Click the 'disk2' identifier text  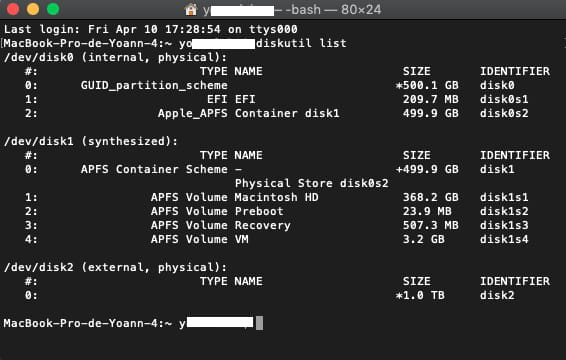point(497,295)
